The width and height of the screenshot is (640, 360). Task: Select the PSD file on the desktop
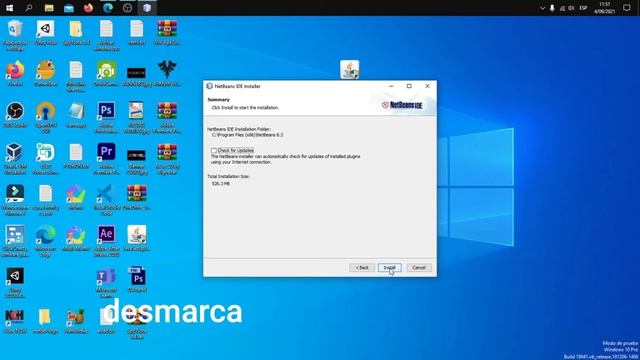click(x=137, y=280)
